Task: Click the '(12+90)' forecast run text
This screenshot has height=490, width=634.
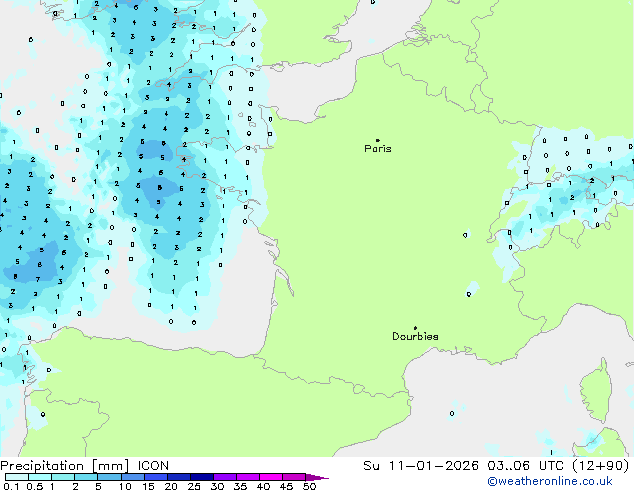Action: pos(601,466)
